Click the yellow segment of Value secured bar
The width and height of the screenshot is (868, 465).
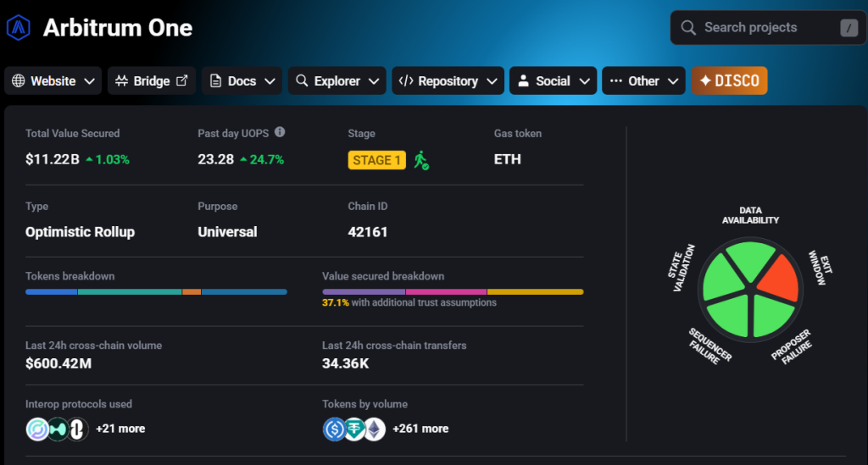pyautogui.click(x=536, y=292)
